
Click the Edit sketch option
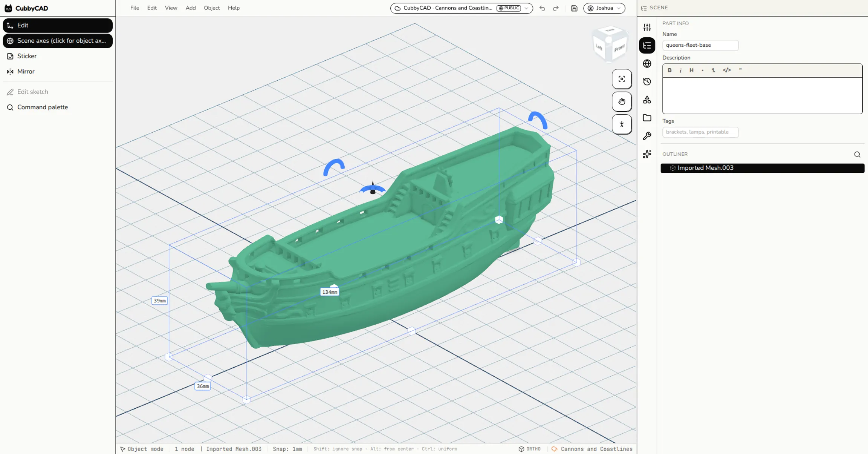pyautogui.click(x=58, y=92)
